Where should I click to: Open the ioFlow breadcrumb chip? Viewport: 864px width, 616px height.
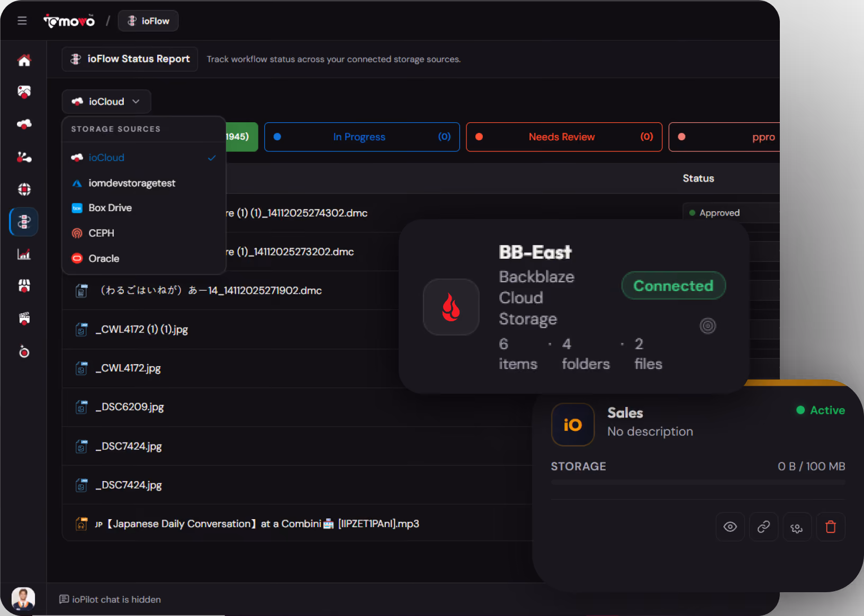tap(148, 21)
